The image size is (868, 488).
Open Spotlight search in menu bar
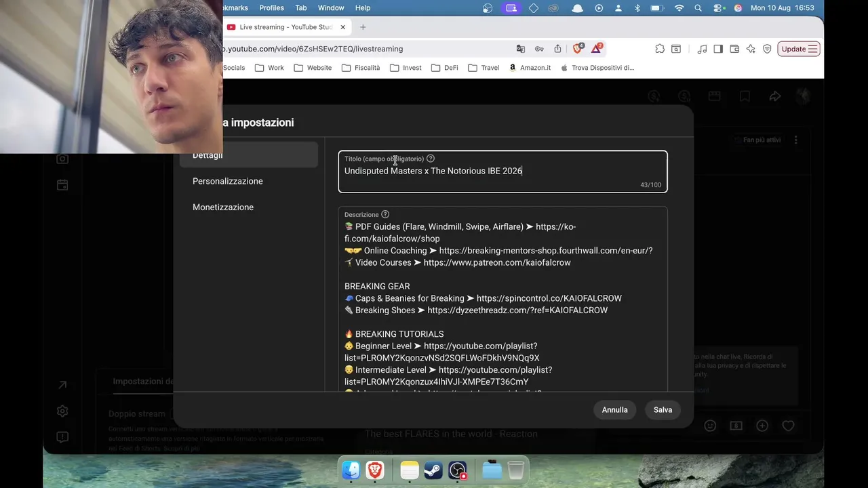point(698,8)
